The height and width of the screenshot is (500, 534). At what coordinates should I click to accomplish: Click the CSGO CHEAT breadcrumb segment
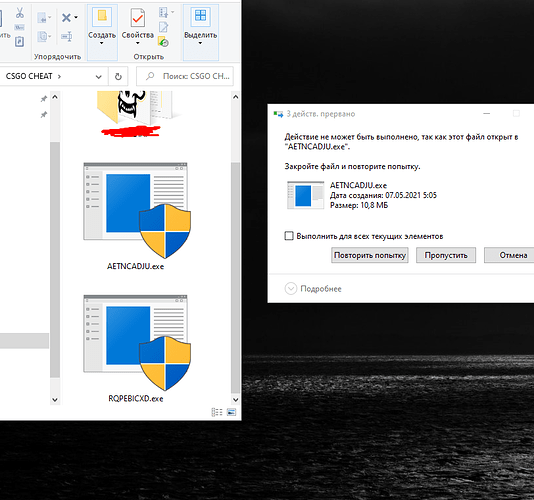click(29, 76)
